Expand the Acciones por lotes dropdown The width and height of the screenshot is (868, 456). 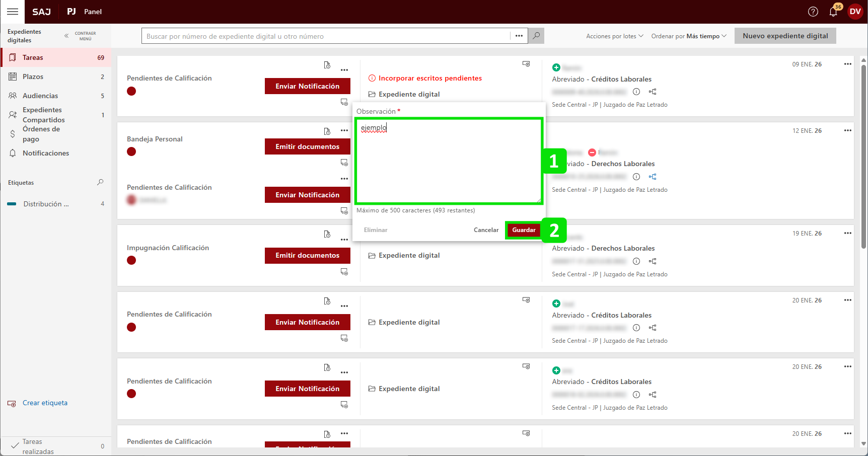click(614, 36)
